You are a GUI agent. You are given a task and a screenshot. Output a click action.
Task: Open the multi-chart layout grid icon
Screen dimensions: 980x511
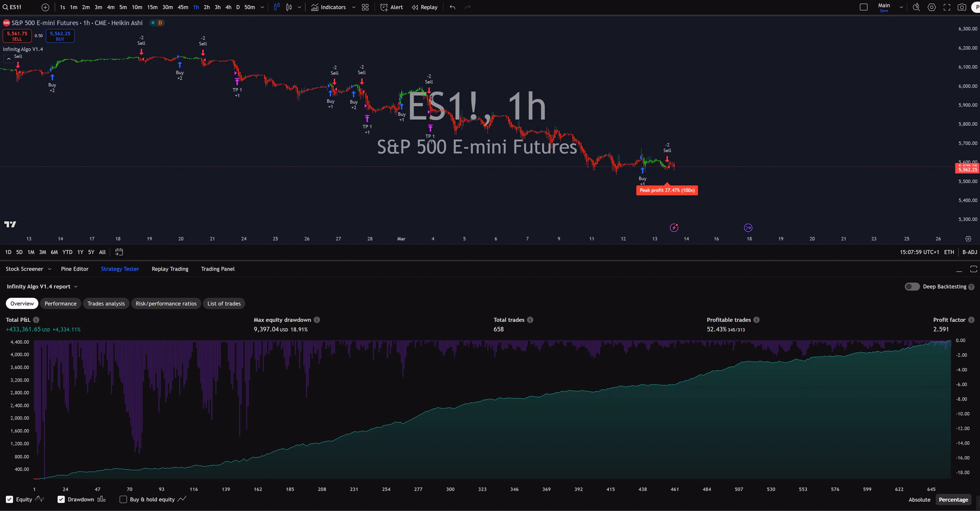pyautogui.click(x=365, y=7)
